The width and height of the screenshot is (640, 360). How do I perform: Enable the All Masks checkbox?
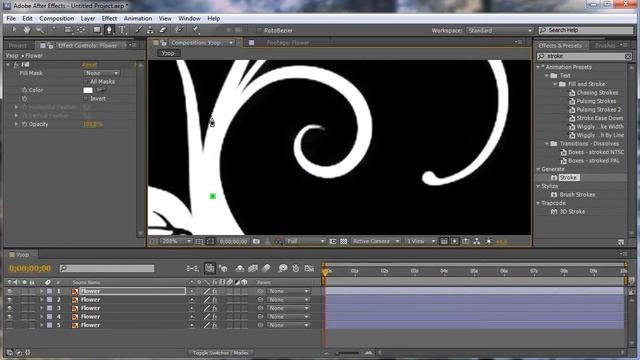pos(86,82)
